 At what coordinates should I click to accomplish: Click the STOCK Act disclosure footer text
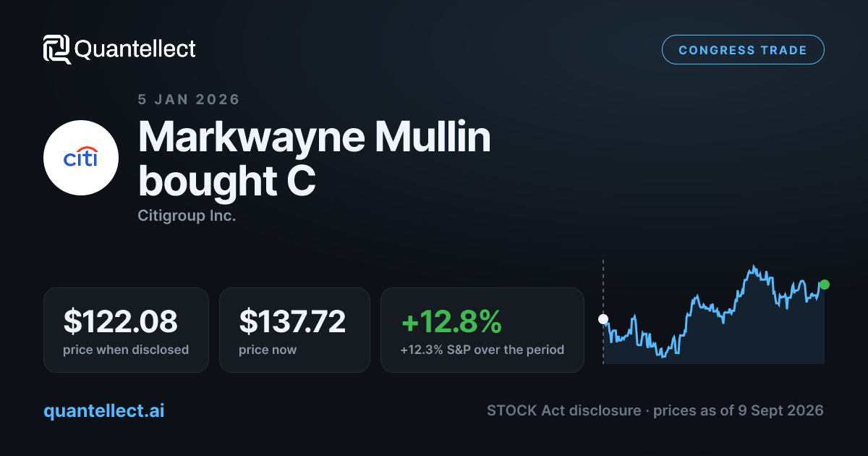[x=655, y=410]
